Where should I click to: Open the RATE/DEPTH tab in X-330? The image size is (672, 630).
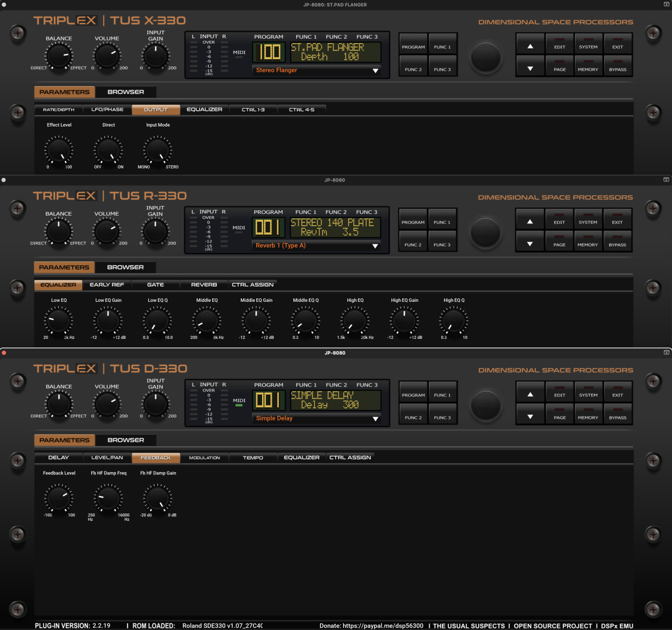pos(58,110)
